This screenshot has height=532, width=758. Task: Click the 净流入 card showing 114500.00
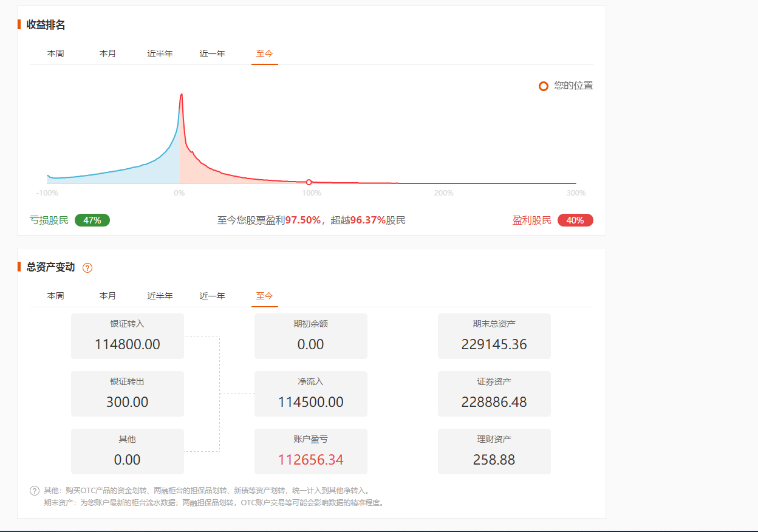click(x=311, y=394)
